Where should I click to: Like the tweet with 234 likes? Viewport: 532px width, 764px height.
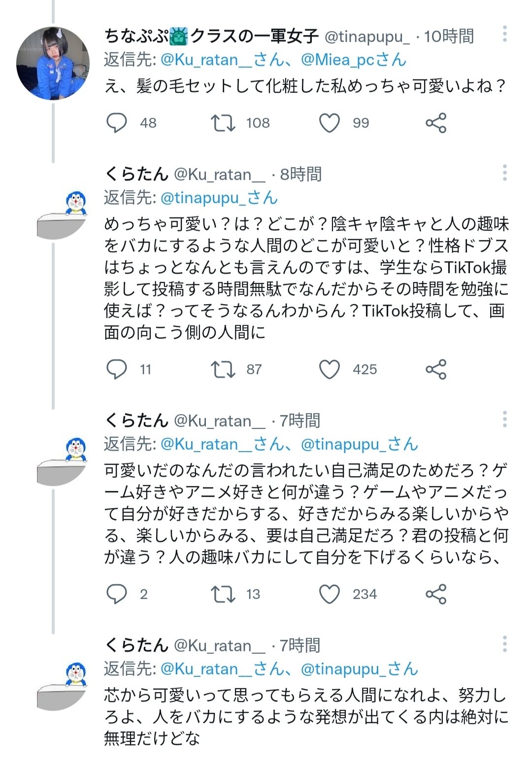click(x=330, y=594)
